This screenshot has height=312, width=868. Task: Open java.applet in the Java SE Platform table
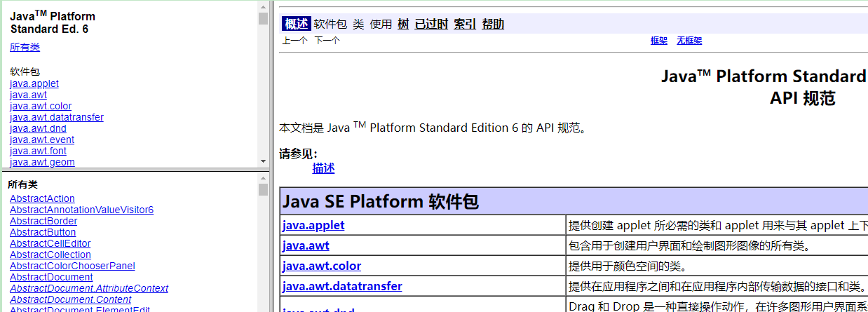pyautogui.click(x=313, y=225)
